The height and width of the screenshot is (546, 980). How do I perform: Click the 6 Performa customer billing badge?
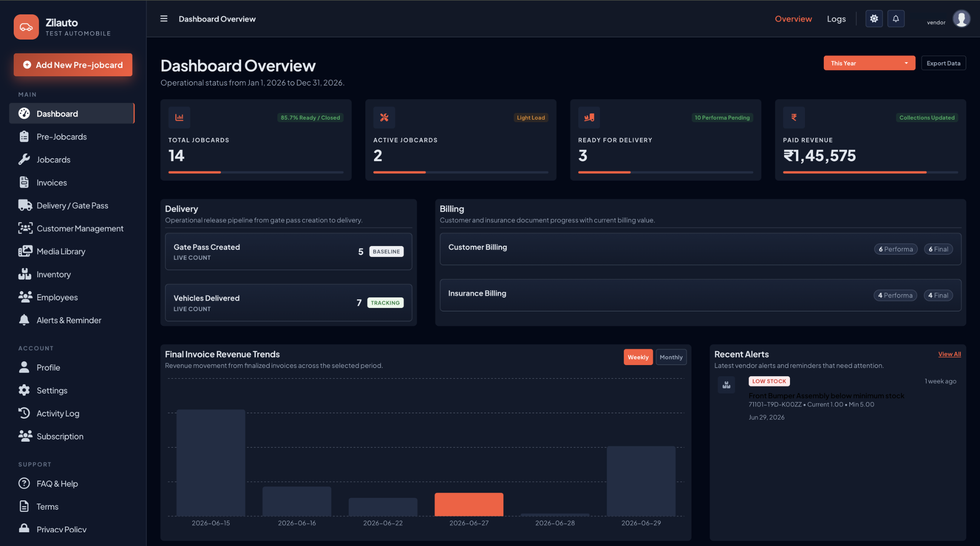point(895,249)
